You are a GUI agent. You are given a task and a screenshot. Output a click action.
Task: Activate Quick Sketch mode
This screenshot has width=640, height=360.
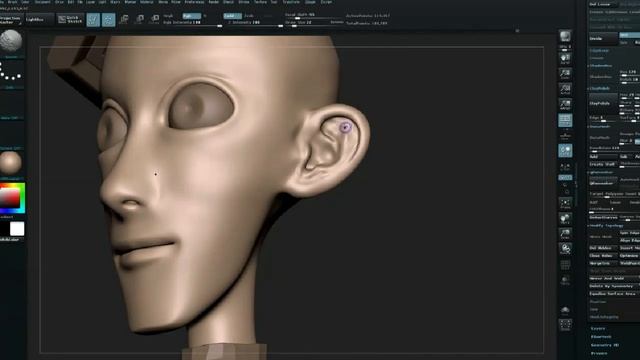[71, 19]
